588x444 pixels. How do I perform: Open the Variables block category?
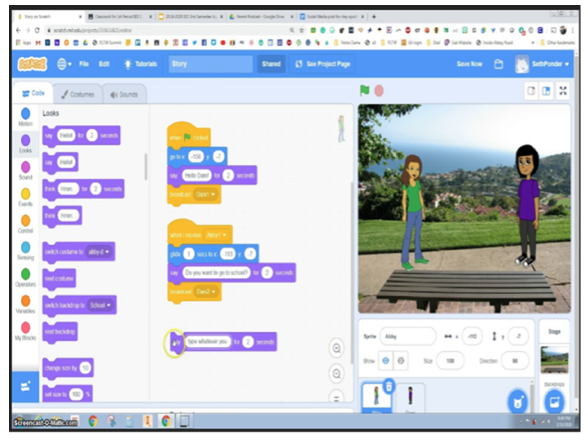click(26, 304)
